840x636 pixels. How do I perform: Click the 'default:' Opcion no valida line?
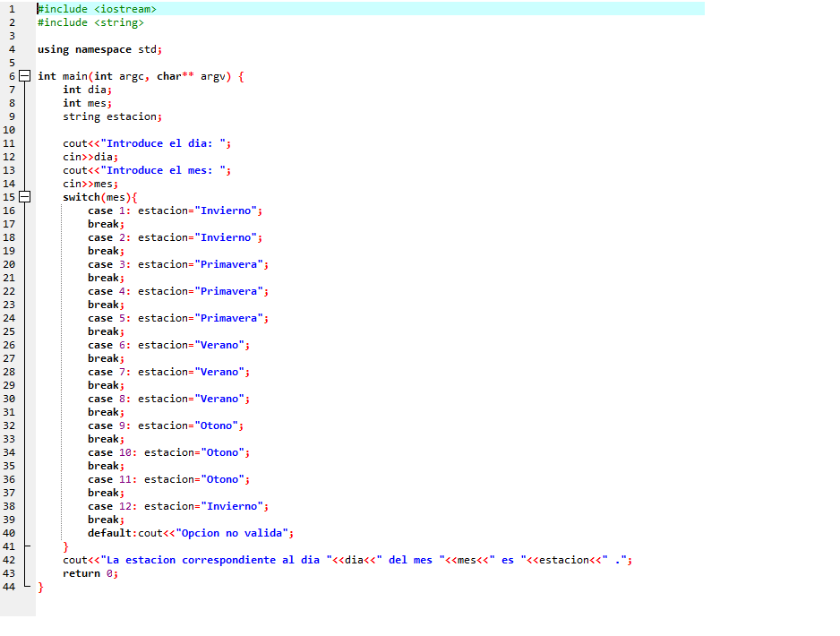[x=191, y=533]
